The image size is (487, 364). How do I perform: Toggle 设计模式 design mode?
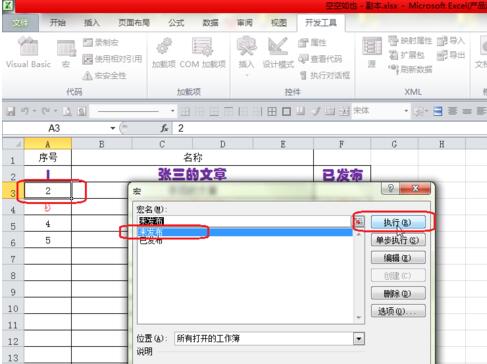click(278, 53)
